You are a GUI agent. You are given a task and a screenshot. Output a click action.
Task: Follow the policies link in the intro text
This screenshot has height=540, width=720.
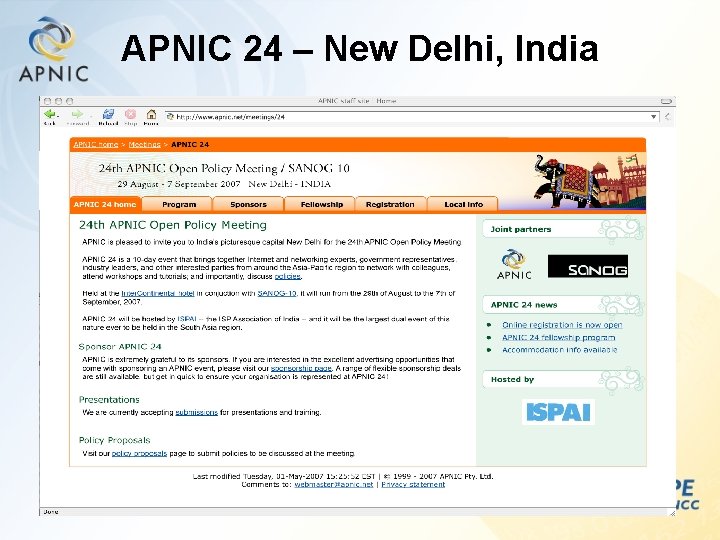pyautogui.click(x=287, y=276)
